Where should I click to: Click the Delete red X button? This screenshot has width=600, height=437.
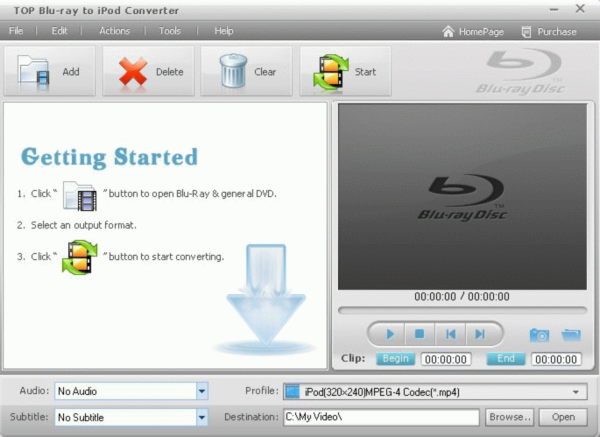148,71
